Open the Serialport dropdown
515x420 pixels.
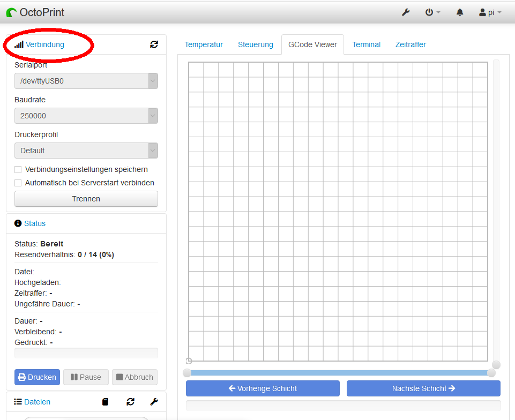point(86,81)
